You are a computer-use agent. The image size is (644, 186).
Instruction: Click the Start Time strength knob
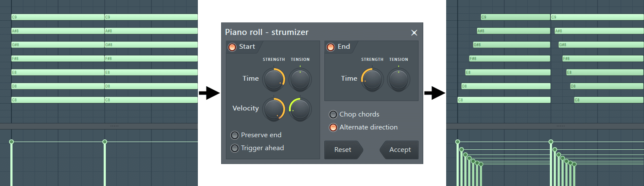(x=273, y=79)
